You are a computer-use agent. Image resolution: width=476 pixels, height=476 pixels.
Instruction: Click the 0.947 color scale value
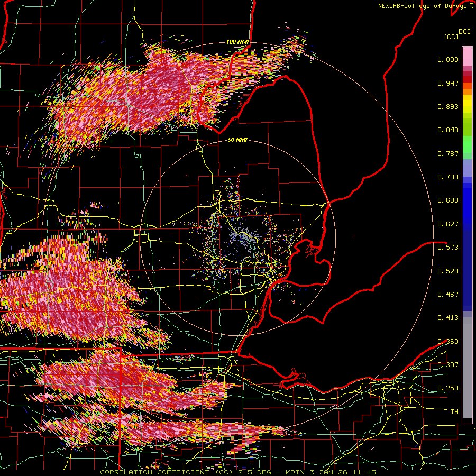(448, 83)
